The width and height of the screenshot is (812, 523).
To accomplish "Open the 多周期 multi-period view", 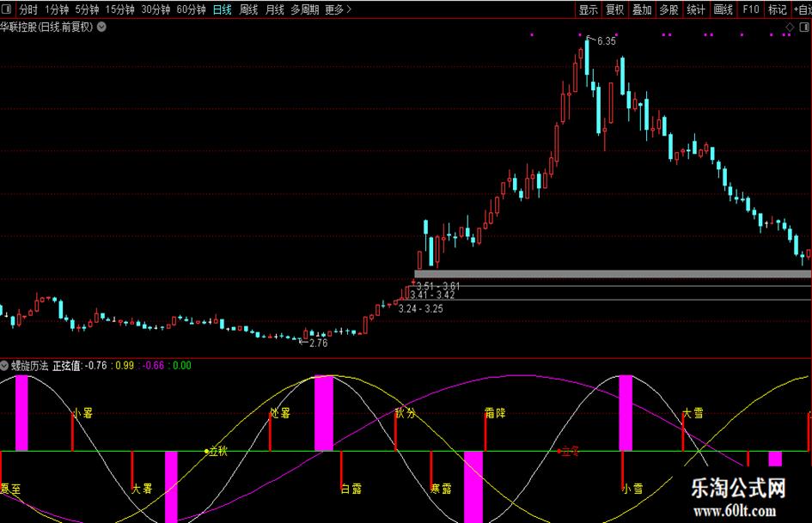I will 304,9.
